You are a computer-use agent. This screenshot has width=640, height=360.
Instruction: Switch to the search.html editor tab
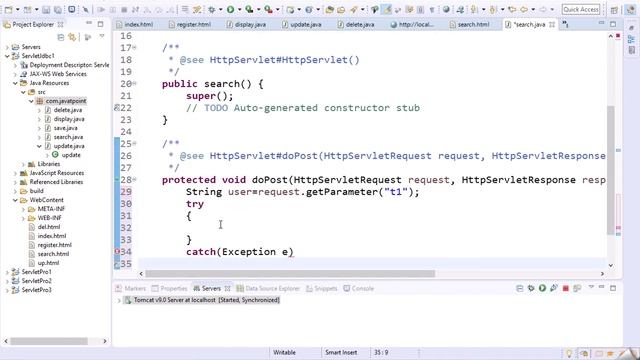(469, 24)
